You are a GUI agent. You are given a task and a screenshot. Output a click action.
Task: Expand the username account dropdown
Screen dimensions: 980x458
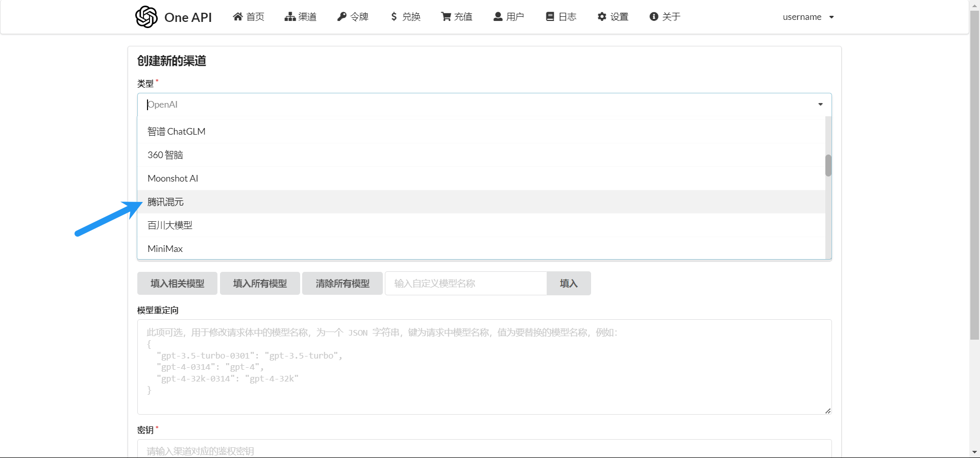808,17
